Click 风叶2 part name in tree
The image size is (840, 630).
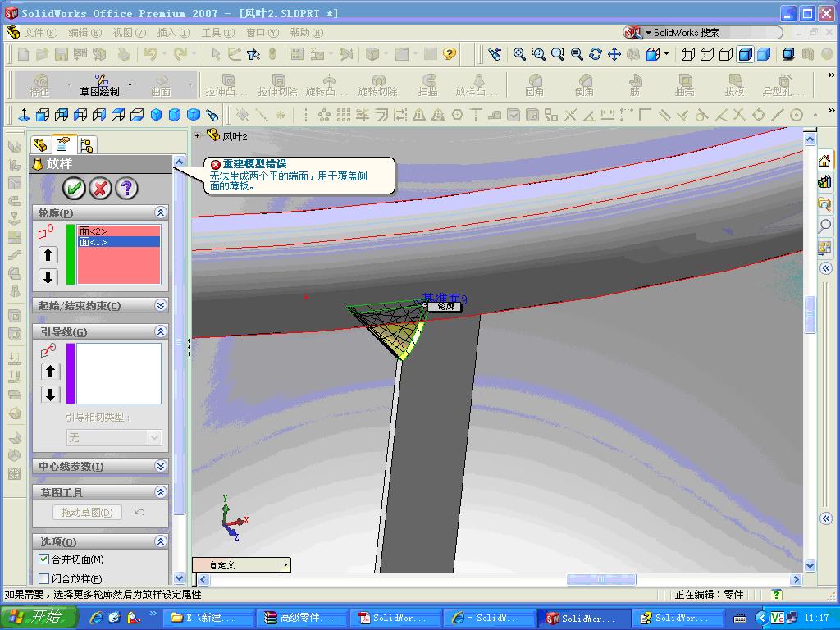[x=235, y=137]
